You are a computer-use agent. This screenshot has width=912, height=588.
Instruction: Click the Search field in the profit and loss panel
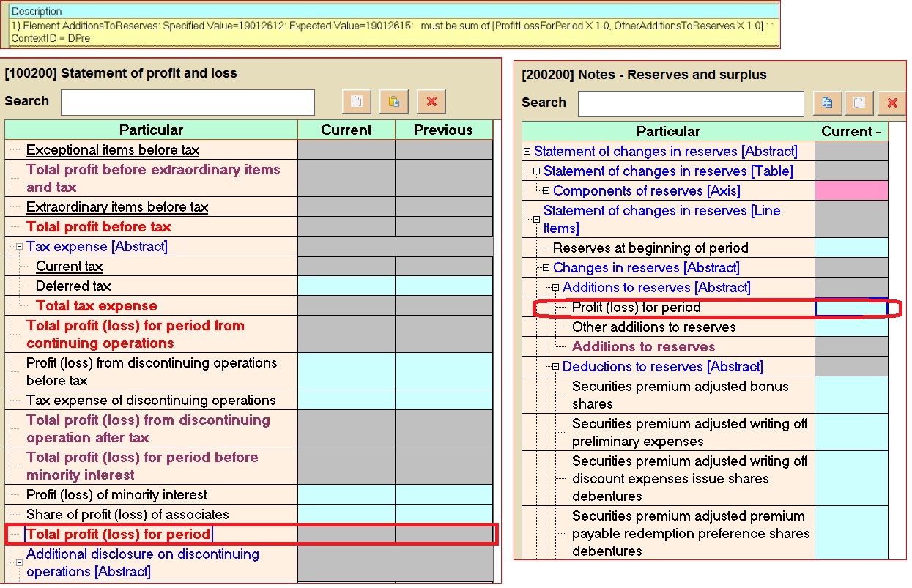point(188,103)
